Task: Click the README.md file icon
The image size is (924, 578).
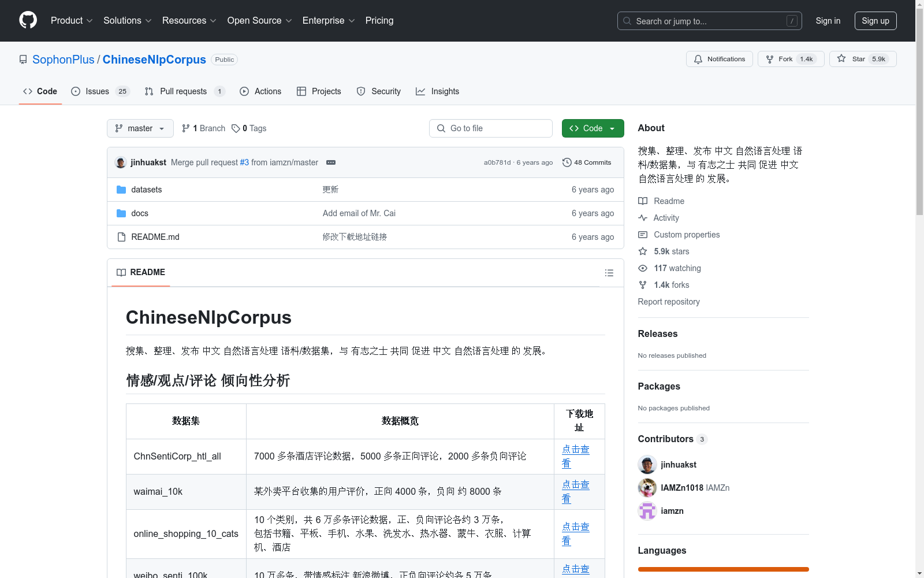Action: tap(121, 237)
